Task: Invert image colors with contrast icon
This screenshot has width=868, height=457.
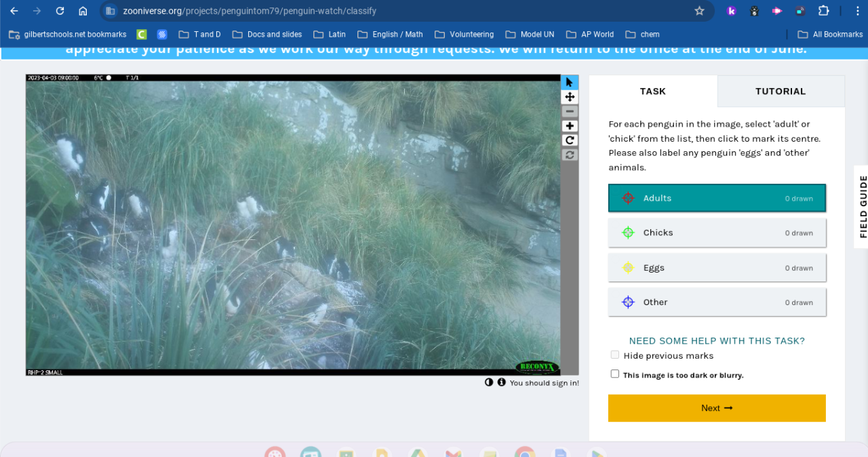Action: (489, 382)
